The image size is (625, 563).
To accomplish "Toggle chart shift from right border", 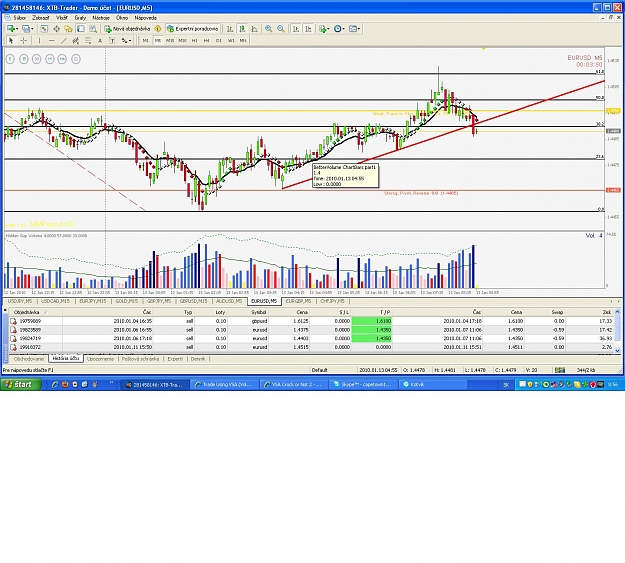I will (308, 29).
